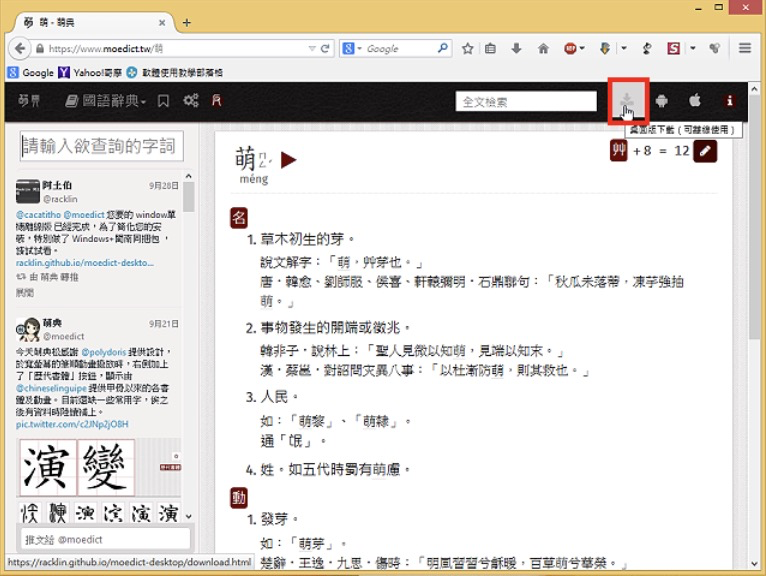The image size is (766, 576).
Task: Click the 9月21日 tweet date
Action: click(164, 324)
